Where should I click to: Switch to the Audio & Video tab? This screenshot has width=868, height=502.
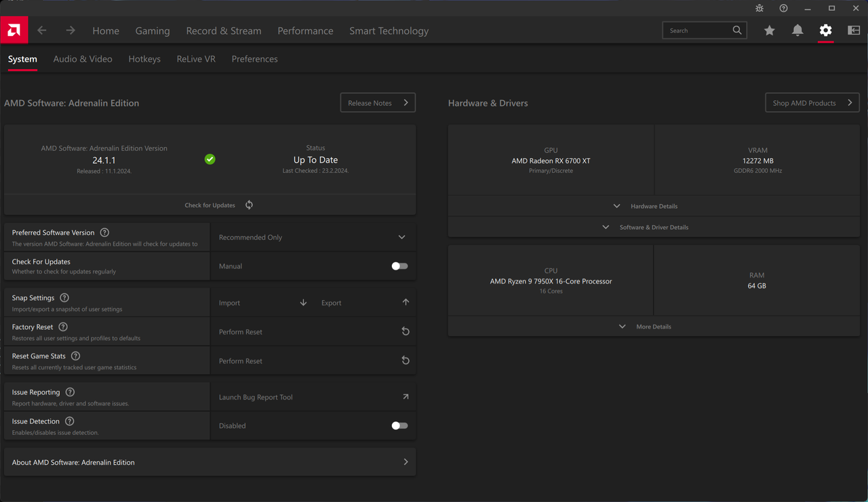click(83, 59)
